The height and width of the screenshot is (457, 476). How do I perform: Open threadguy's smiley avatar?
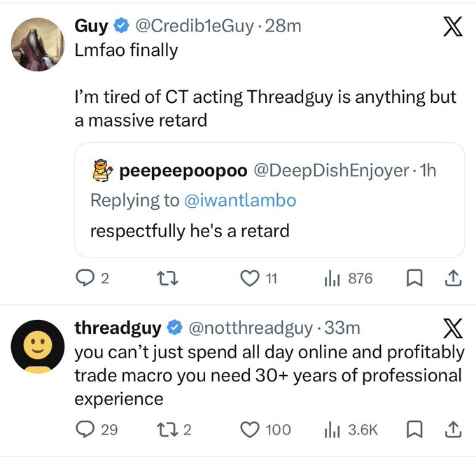coord(37,346)
